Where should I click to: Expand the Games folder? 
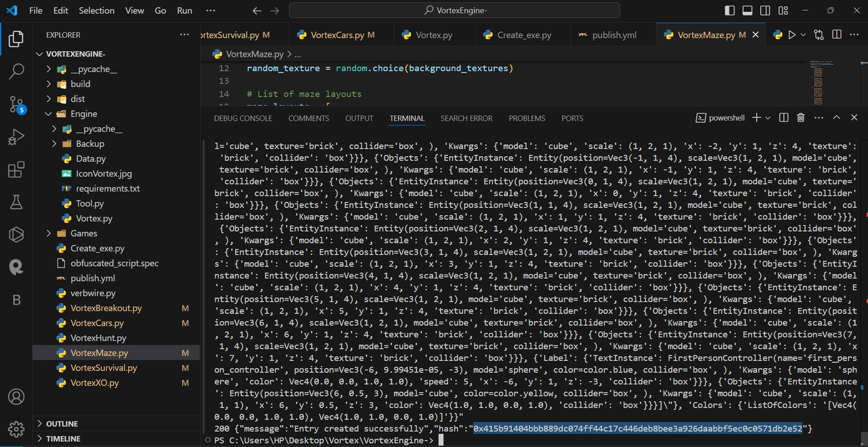(x=116, y=233)
